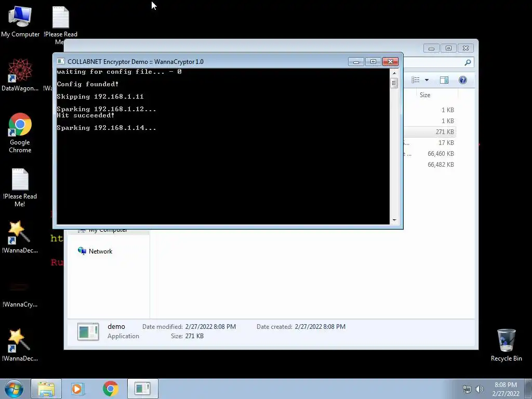532x399 pixels.
Task: Maximize the Explorer window behind
Action: point(448,48)
